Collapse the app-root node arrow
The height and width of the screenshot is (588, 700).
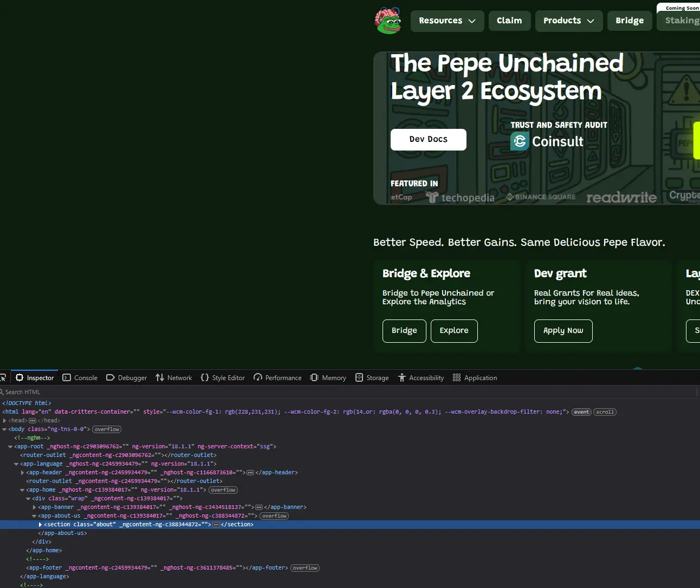10,447
